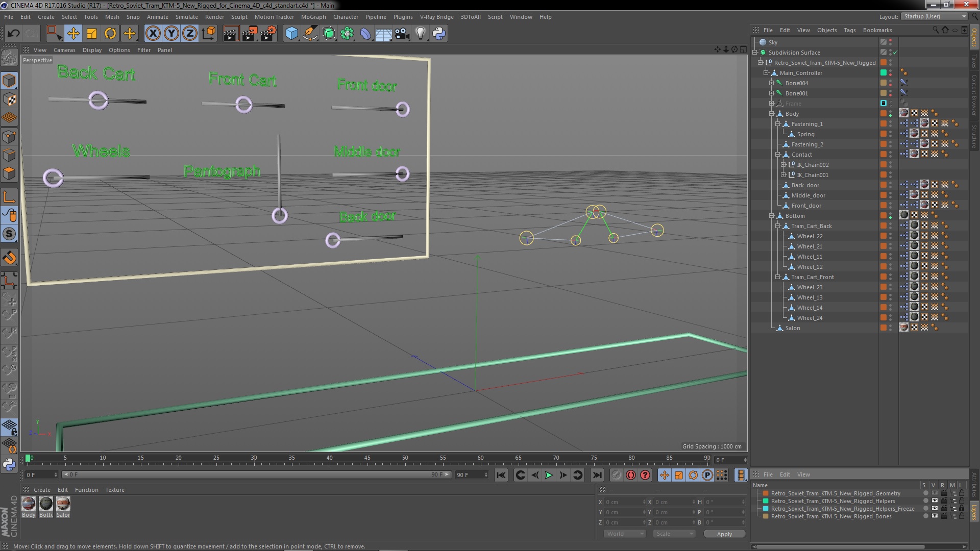The height and width of the screenshot is (551, 980).
Task: Toggle record active objects keyframe button
Action: click(x=616, y=475)
